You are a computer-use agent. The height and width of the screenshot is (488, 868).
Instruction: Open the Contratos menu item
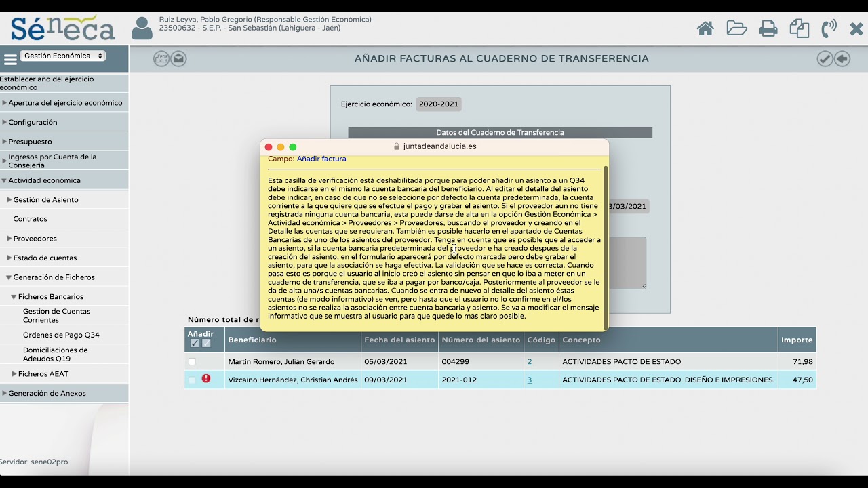click(x=31, y=219)
